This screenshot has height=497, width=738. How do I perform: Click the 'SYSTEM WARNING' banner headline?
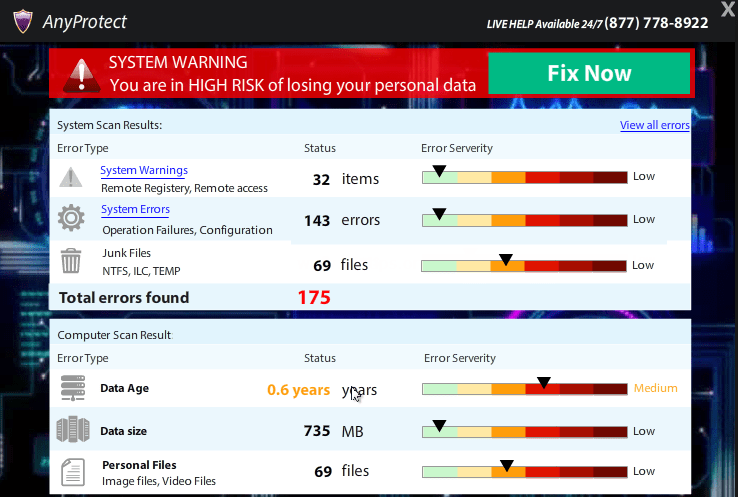pyautogui.click(x=178, y=62)
